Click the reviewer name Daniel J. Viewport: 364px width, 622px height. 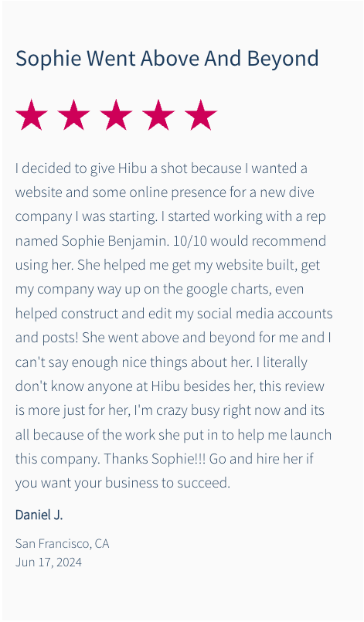pyautogui.click(x=39, y=515)
